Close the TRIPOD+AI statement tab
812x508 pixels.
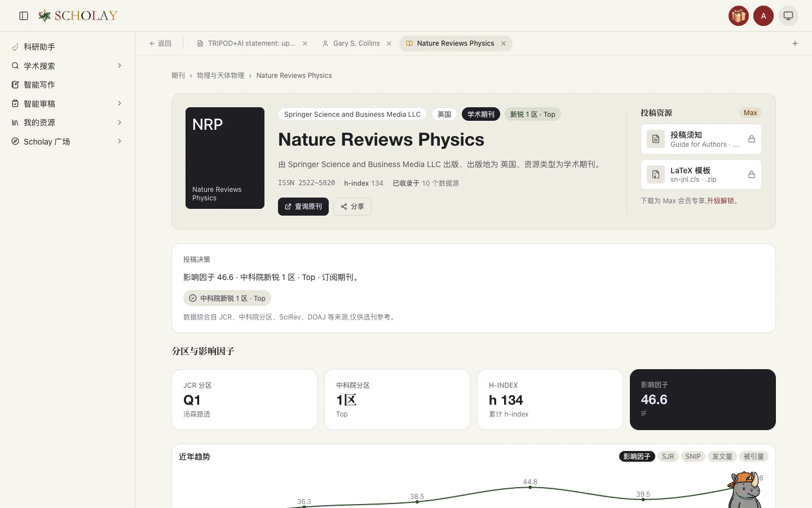coord(305,43)
